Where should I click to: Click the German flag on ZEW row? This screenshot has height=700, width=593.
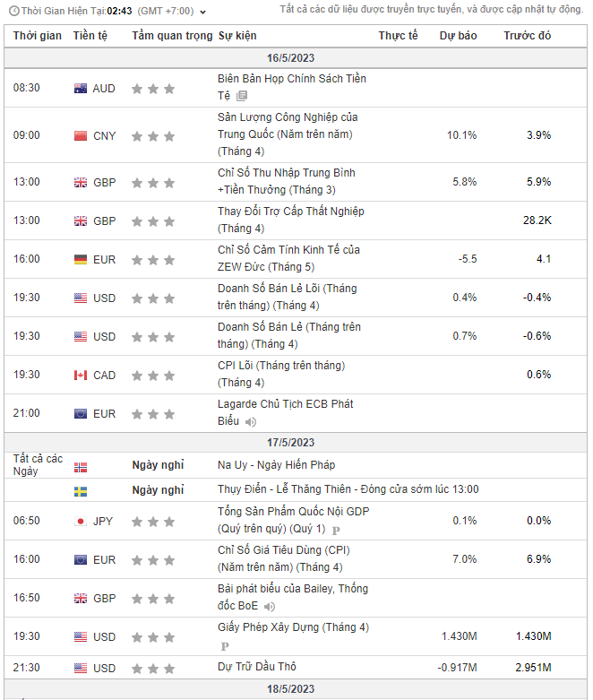point(81,259)
